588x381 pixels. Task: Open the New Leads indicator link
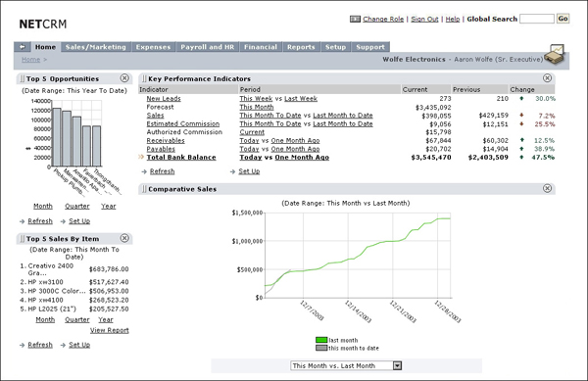pos(164,99)
